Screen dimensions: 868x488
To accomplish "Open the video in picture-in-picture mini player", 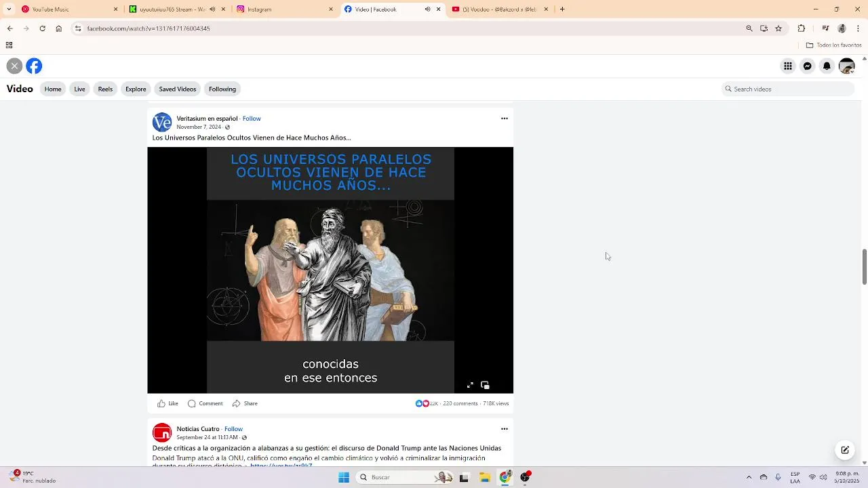I will point(485,385).
